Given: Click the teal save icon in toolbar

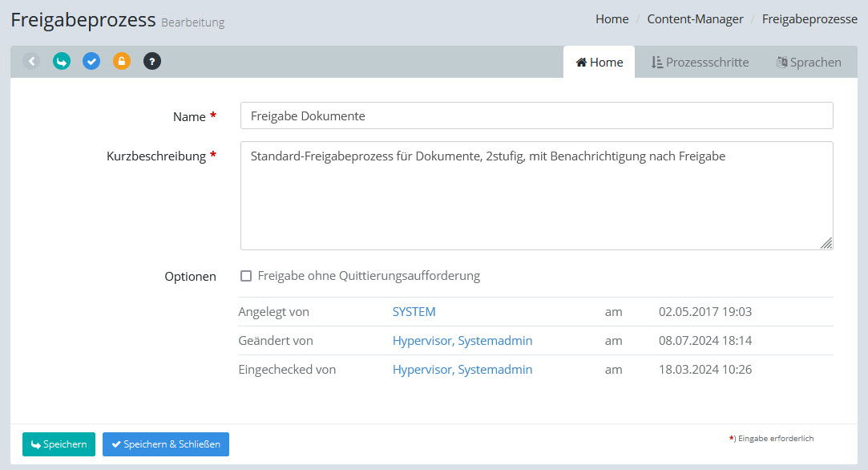Looking at the screenshot, I should 62,61.
